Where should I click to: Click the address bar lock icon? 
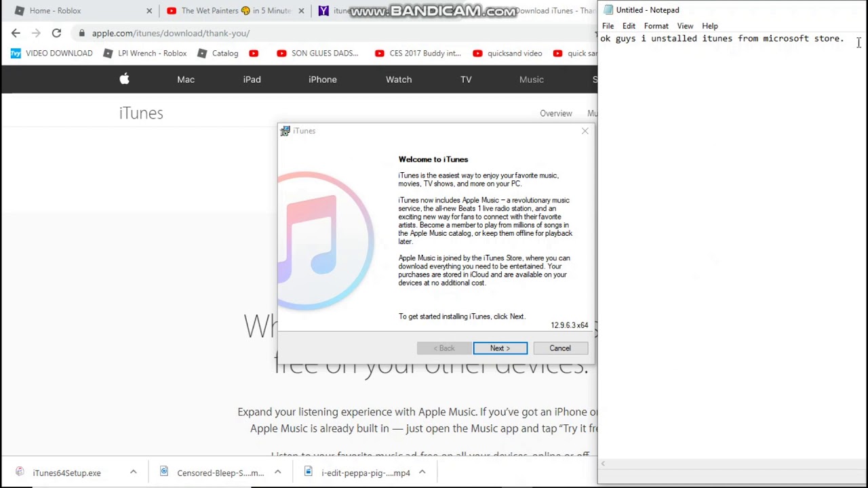click(81, 33)
